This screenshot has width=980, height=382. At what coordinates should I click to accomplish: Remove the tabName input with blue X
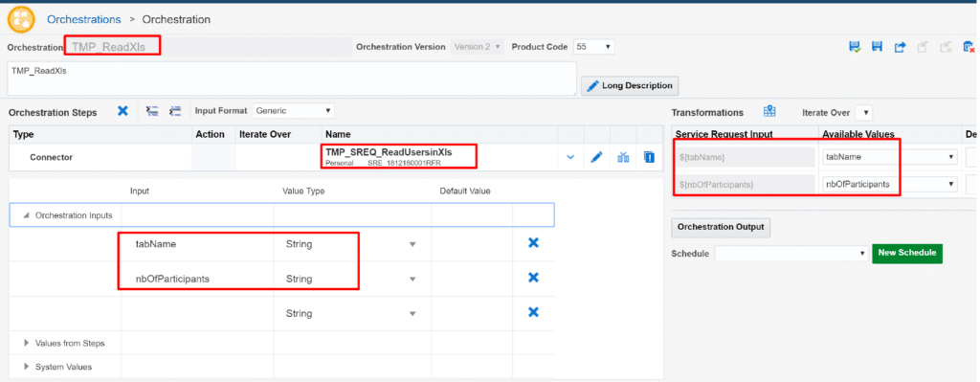[533, 243]
